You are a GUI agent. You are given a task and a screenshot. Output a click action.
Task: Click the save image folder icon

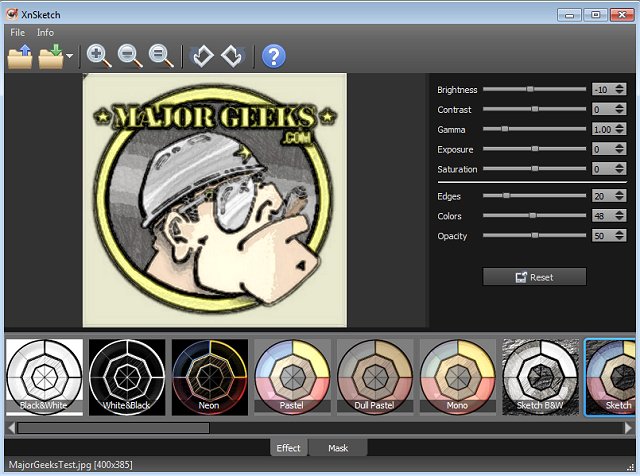pos(51,56)
